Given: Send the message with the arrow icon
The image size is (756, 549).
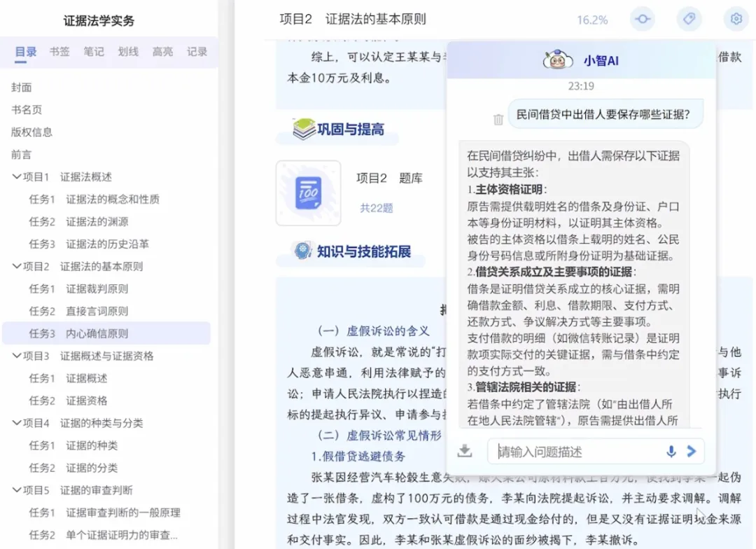Looking at the screenshot, I should (x=692, y=452).
